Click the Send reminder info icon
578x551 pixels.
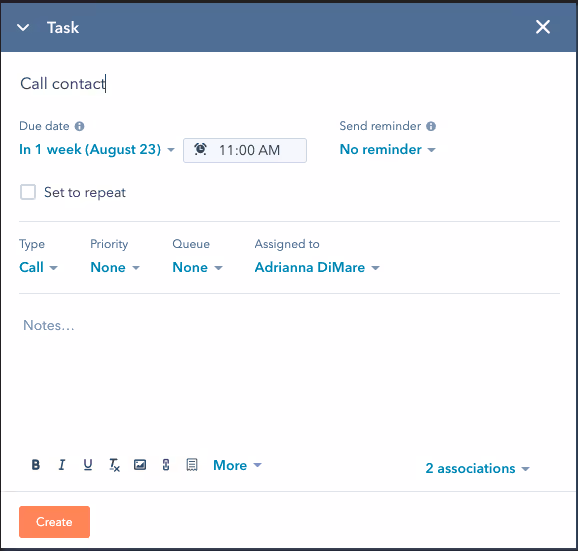coord(431,126)
